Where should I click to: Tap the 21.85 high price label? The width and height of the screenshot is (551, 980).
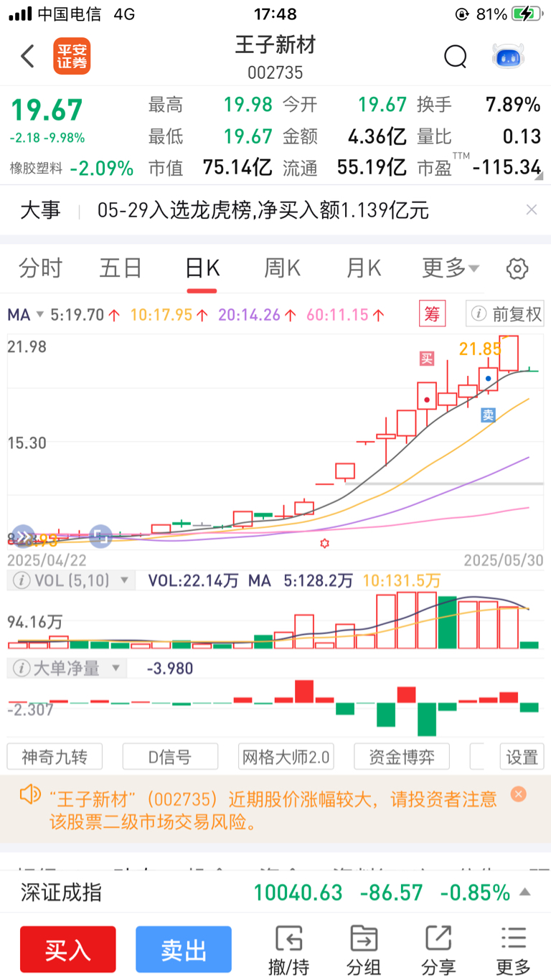pos(481,349)
